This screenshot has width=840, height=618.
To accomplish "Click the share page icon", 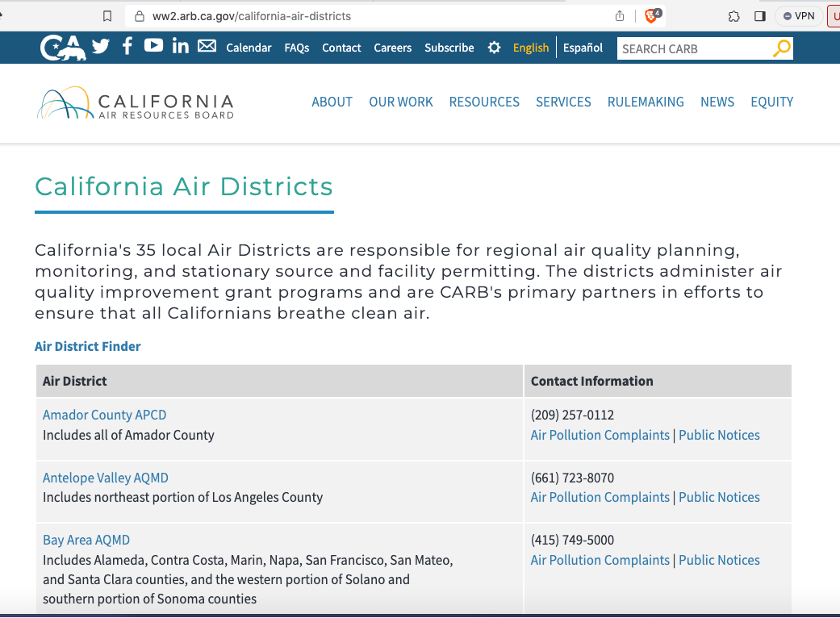I will [620, 16].
